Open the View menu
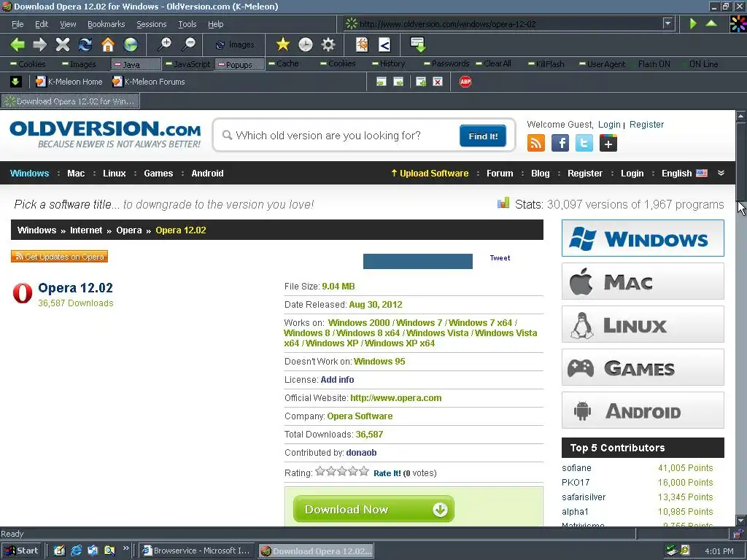 (x=68, y=24)
